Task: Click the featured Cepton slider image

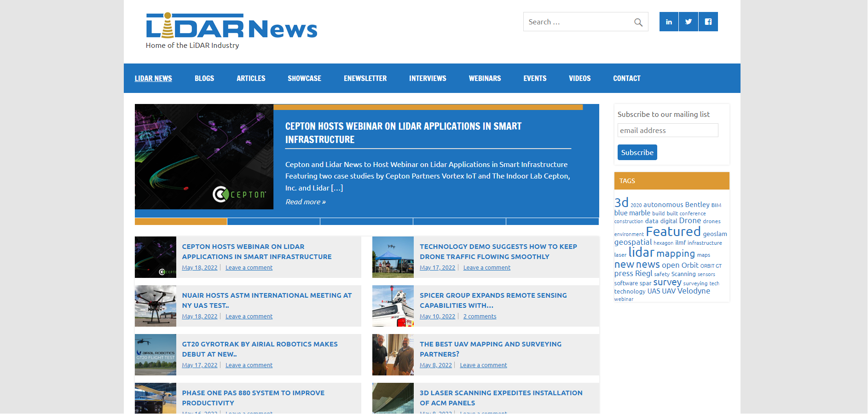Action: tap(204, 157)
